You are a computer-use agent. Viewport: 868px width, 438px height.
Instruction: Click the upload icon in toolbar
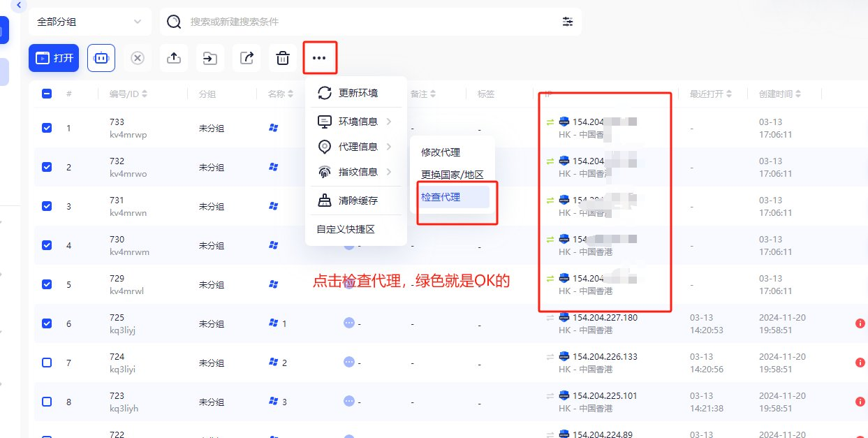coord(174,58)
